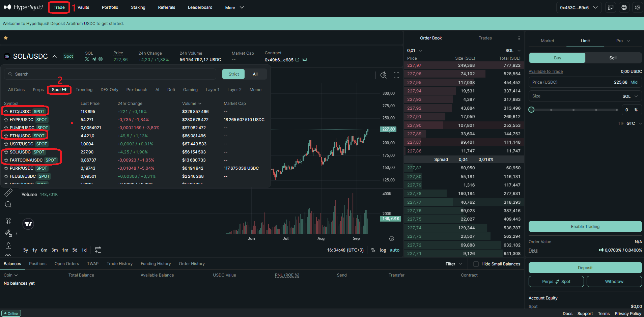
Task: Open the settings gear icon
Action: tap(638, 7)
